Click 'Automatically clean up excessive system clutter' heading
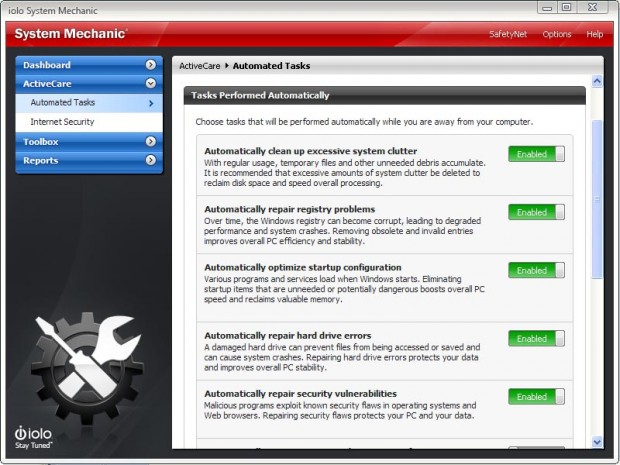Image resolution: width=620 pixels, height=465 pixels. 310,151
